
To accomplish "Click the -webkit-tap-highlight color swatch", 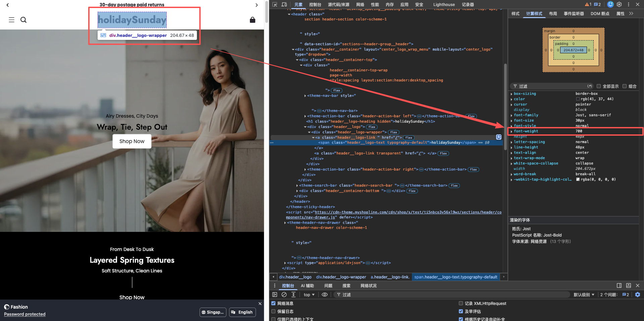I will 578,180.
